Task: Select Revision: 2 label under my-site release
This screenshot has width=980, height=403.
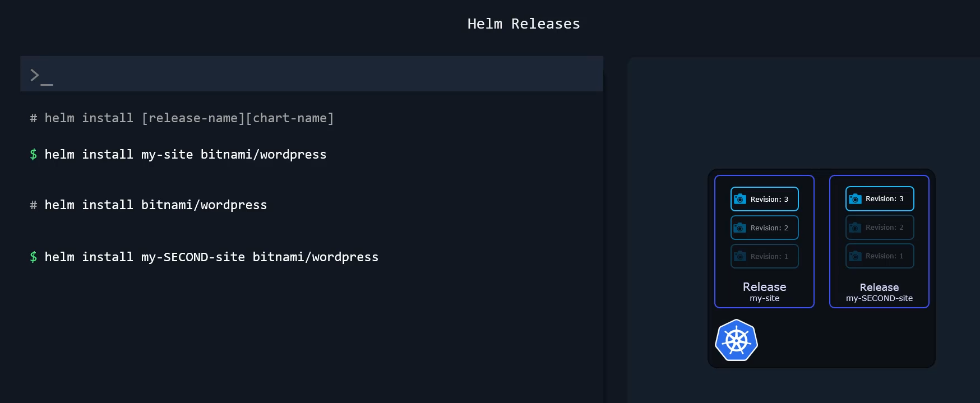Action: tap(769, 228)
